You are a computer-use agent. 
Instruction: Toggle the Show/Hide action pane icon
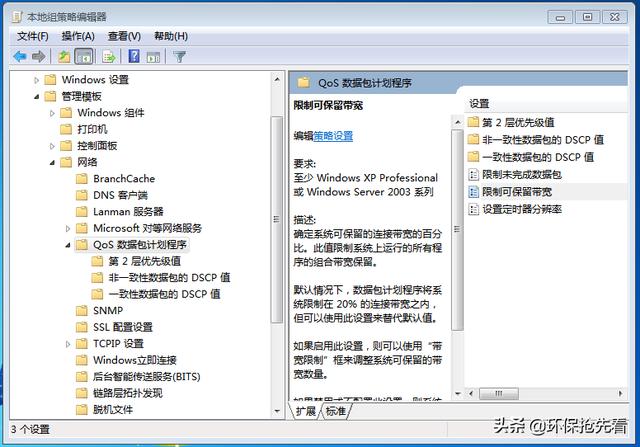[x=153, y=57]
